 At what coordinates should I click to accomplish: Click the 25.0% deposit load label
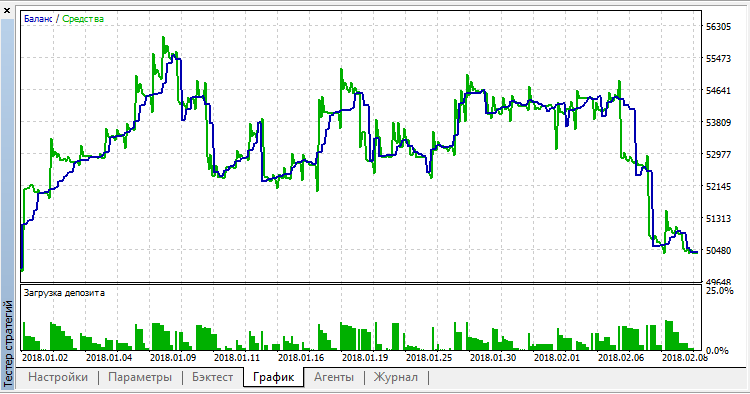point(719,291)
